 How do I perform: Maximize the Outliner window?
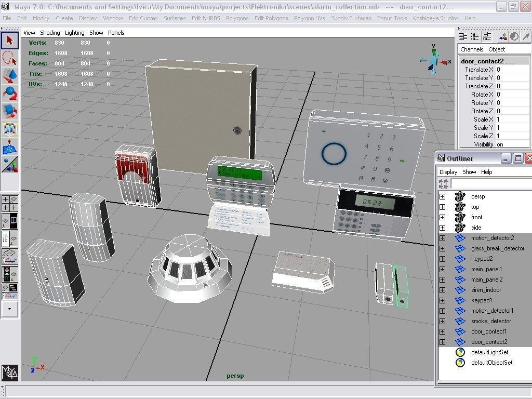518,158
